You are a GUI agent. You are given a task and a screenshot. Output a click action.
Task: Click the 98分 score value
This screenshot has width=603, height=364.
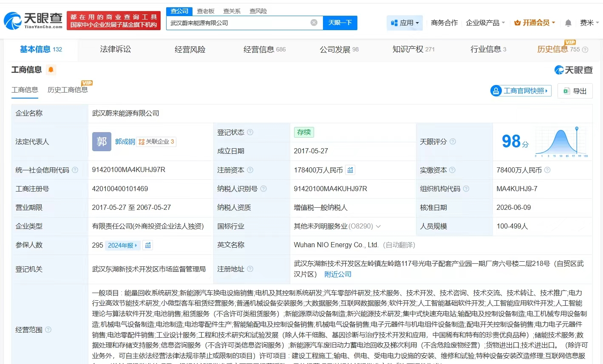click(x=515, y=141)
